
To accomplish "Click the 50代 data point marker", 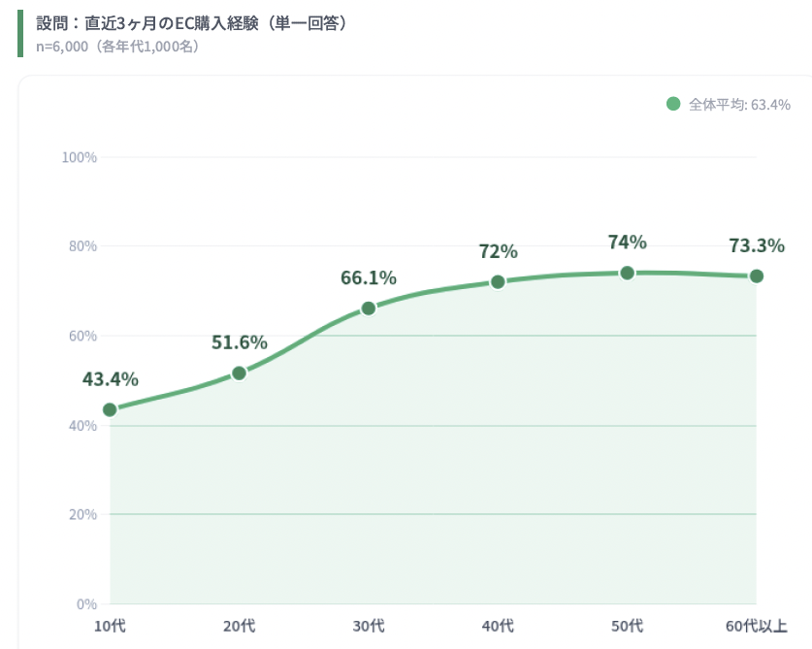I will point(627,273).
